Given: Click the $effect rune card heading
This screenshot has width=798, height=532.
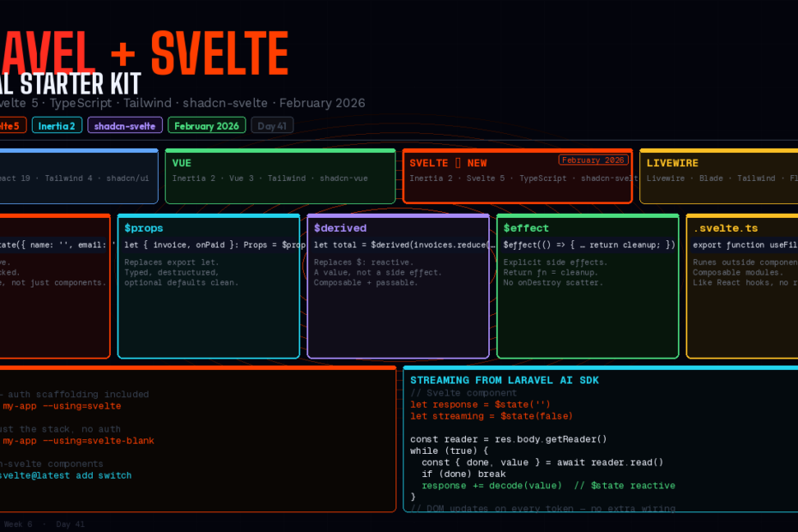Looking at the screenshot, I should 527,228.
